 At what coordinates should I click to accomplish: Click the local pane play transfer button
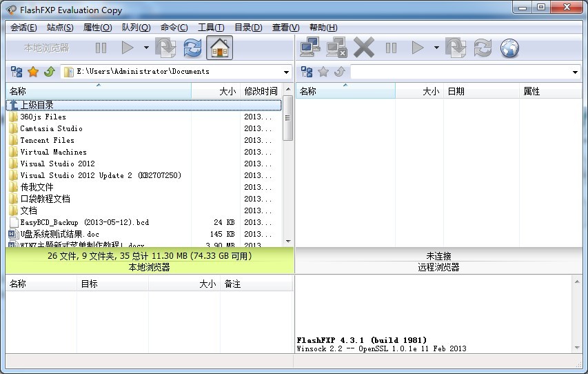(x=128, y=48)
